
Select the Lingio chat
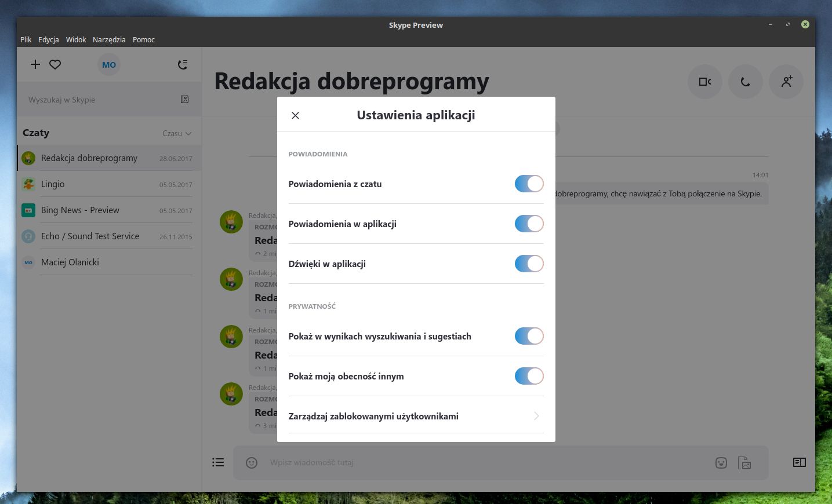[x=110, y=184]
